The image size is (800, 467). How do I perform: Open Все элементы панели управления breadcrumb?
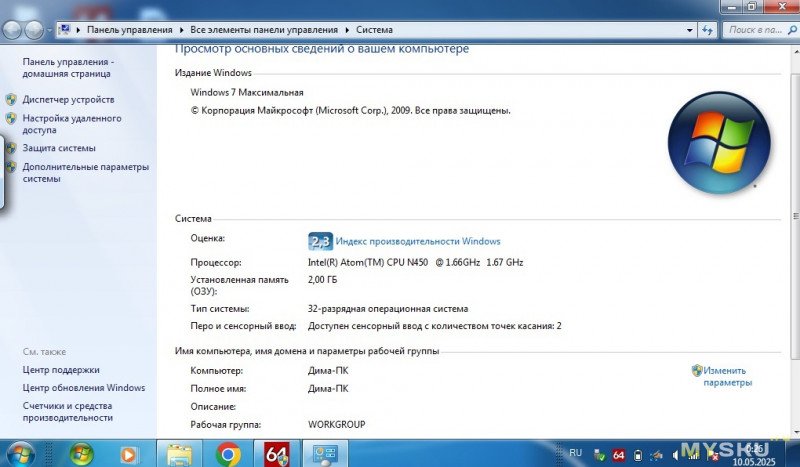pos(264,30)
